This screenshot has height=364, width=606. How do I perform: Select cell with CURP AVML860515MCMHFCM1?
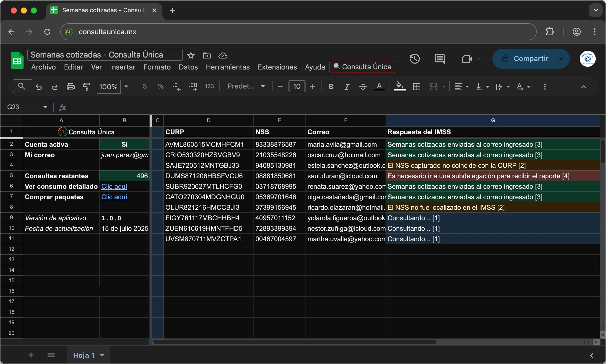pyautogui.click(x=209, y=144)
